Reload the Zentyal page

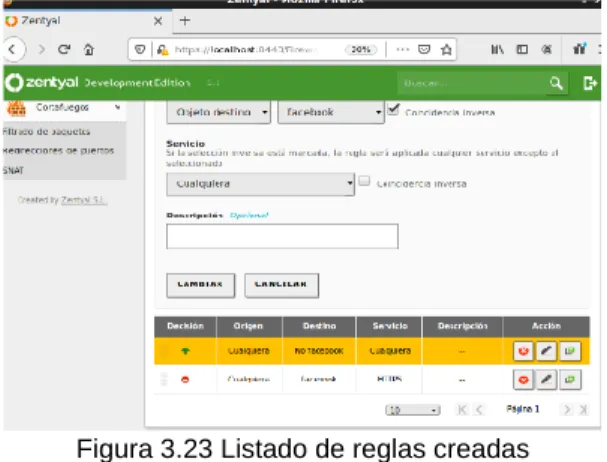(x=64, y=49)
